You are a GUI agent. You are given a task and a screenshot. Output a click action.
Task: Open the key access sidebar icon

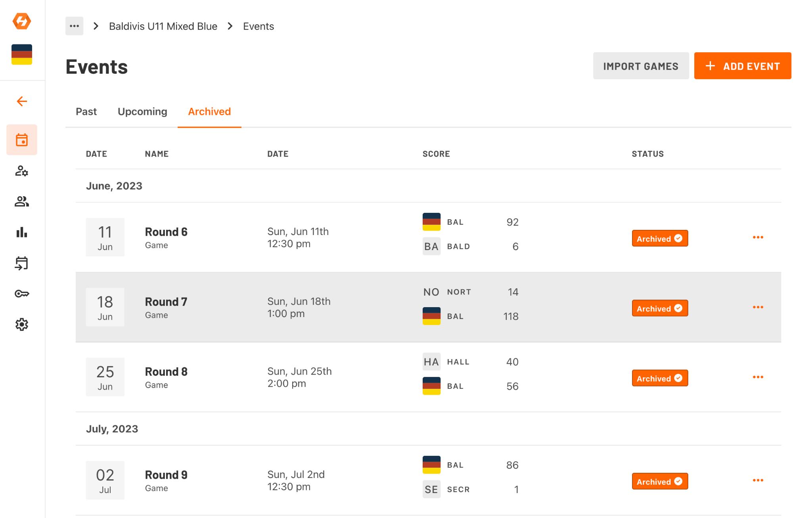[22, 294]
